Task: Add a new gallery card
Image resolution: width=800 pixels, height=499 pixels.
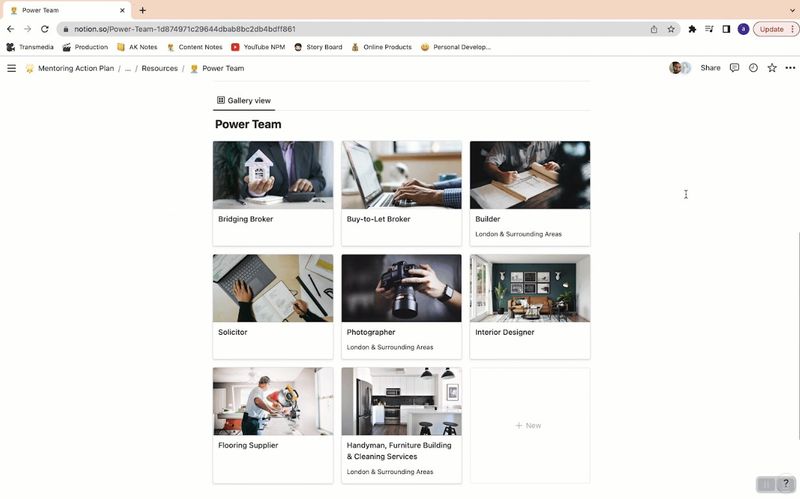Action: coord(529,426)
